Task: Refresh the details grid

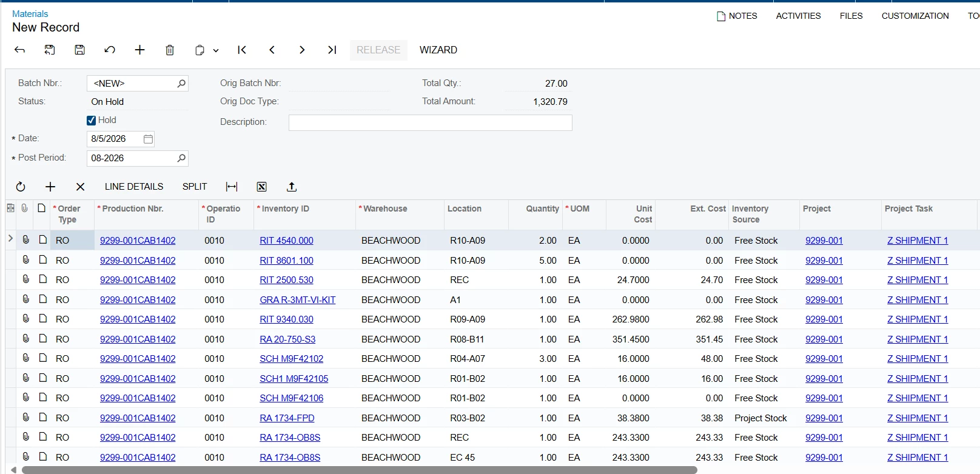Action: click(x=21, y=187)
